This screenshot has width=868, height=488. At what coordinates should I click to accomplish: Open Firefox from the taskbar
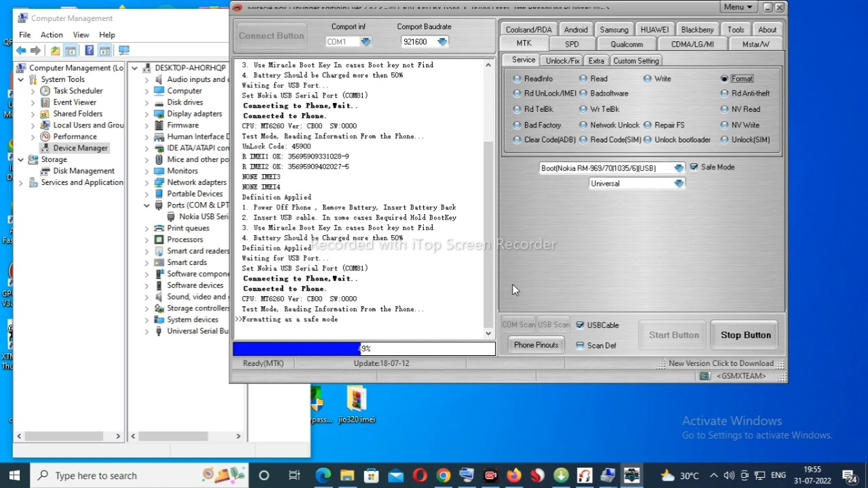pyautogui.click(x=513, y=475)
